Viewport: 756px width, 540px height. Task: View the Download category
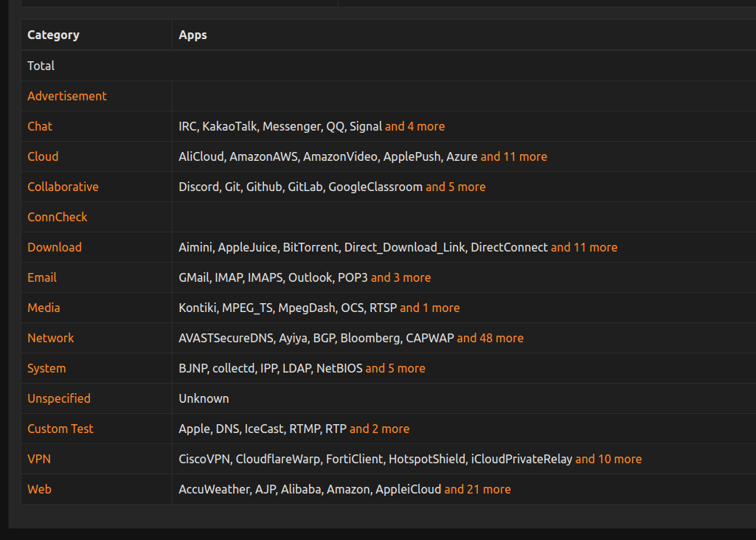point(54,247)
